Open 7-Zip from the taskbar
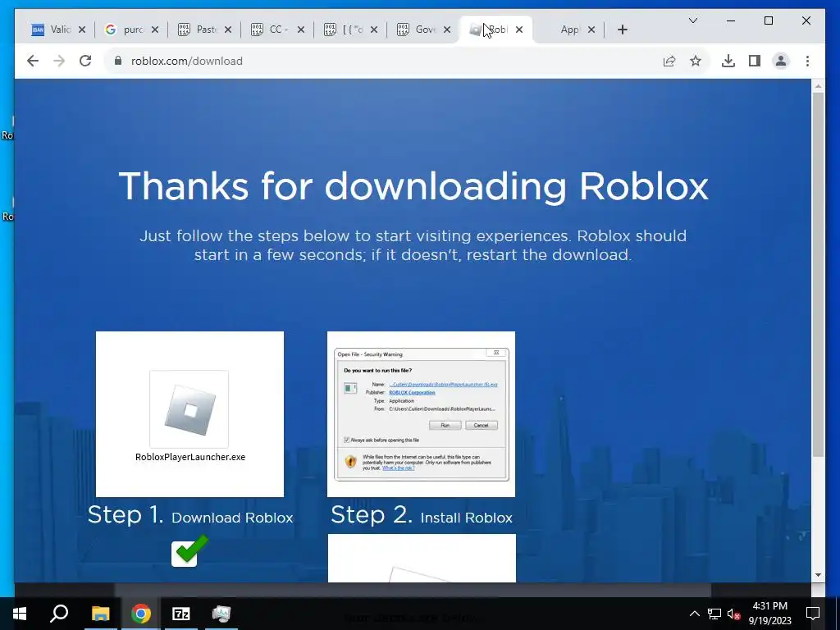The width and height of the screenshot is (840, 630). click(x=181, y=614)
